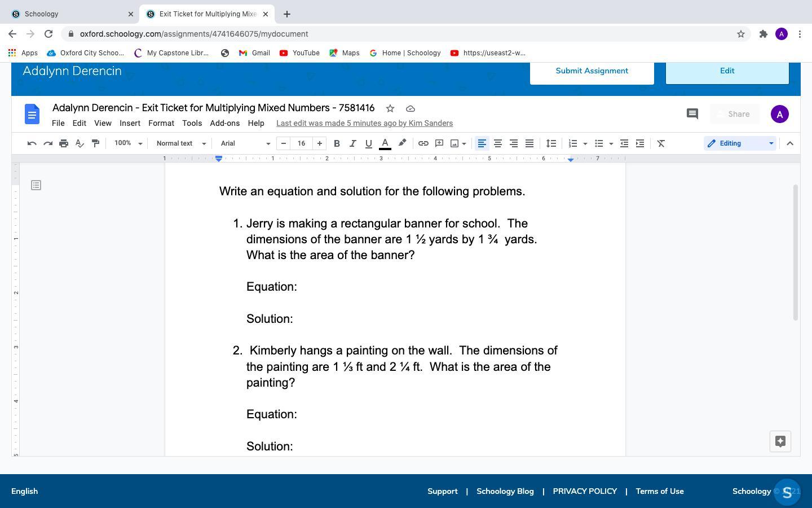Open the Normal text style dropdown
The width and height of the screenshot is (812, 508).
pyautogui.click(x=181, y=143)
